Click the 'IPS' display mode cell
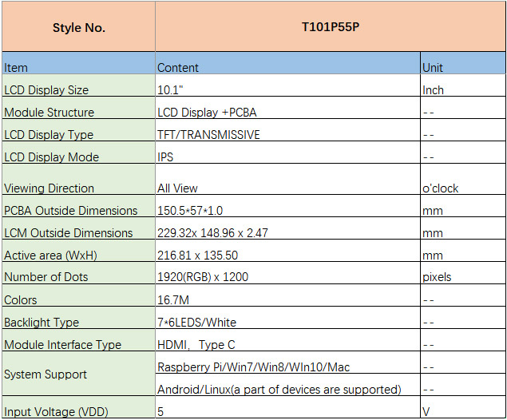The image size is (507, 420). tap(165, 157)
